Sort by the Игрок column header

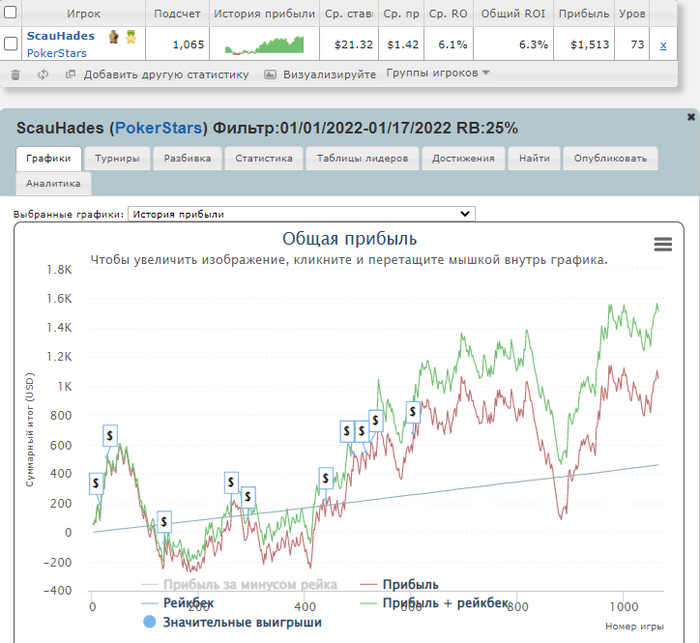(83, 13)
